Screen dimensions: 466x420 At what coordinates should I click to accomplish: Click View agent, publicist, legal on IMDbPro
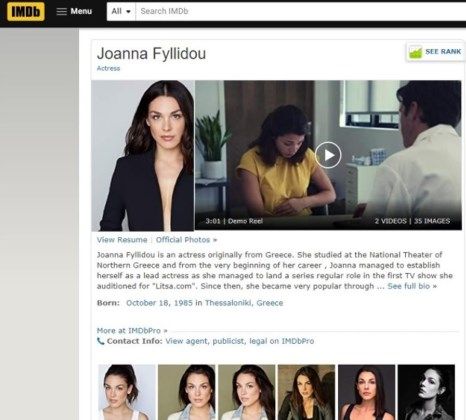point(240,341)
